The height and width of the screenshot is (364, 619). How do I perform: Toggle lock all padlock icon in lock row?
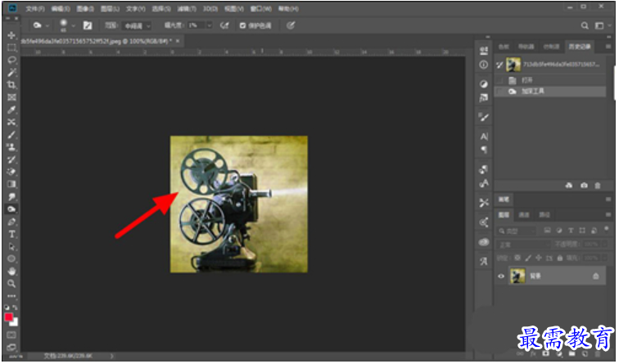pos(559,258)
